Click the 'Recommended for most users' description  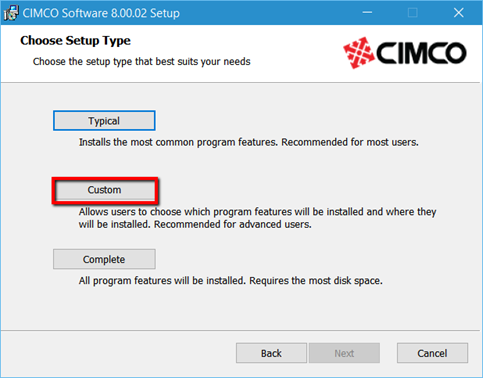coord(350,142)
